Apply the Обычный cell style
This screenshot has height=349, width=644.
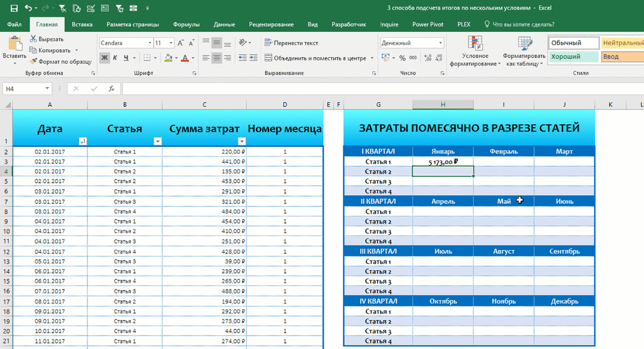[x=573, y=43]
